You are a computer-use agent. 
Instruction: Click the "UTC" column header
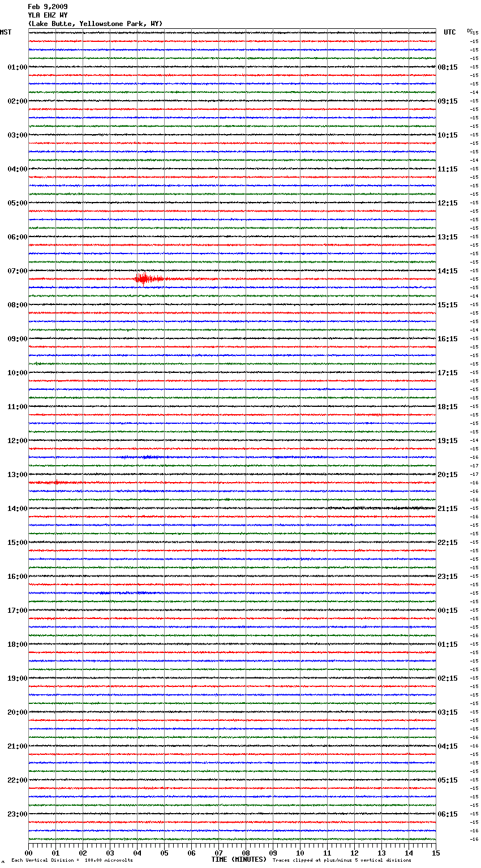pos(449,32)
